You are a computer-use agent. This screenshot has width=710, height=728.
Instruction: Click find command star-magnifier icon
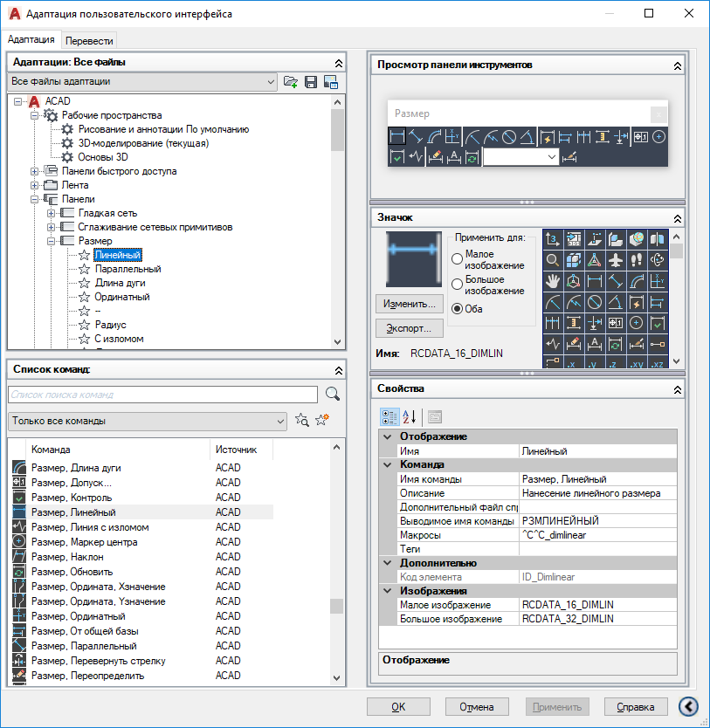[302, 420]
